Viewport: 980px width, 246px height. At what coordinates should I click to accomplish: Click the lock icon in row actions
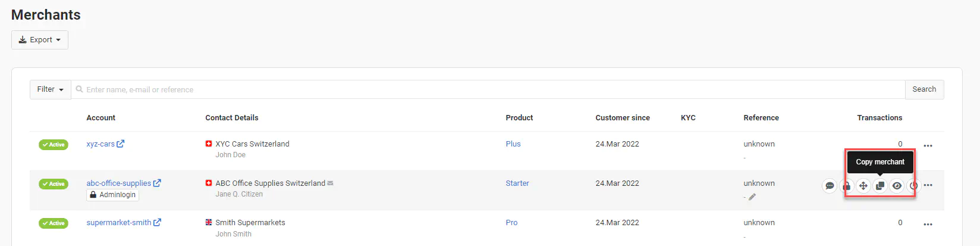pyautogui.click(x=846, y=186)
